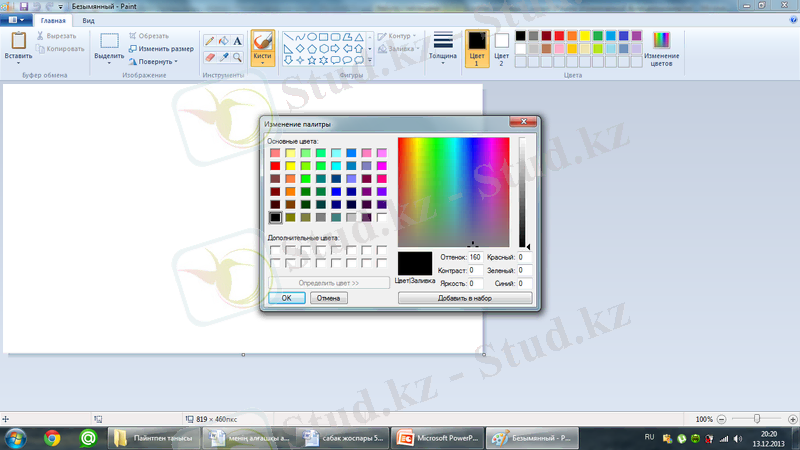The height and width of the screenshot is (450, 800).
Task: Switch to the Вид tab
Action: click(89, 19)
